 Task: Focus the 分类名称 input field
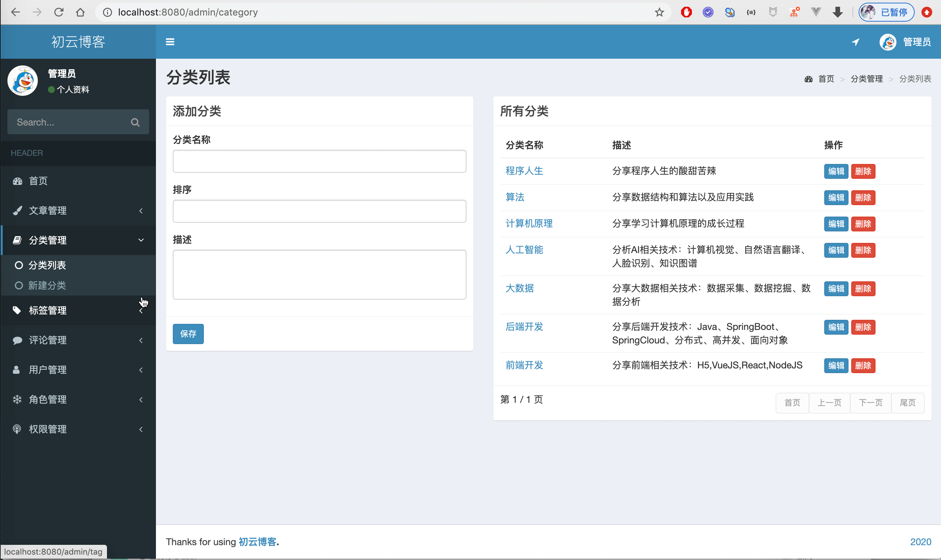tap(319, 162)
